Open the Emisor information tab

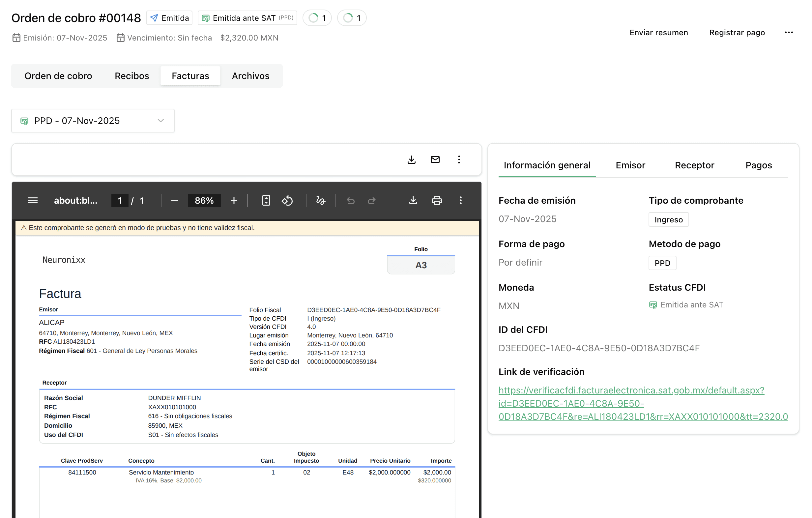pos(630,165)
